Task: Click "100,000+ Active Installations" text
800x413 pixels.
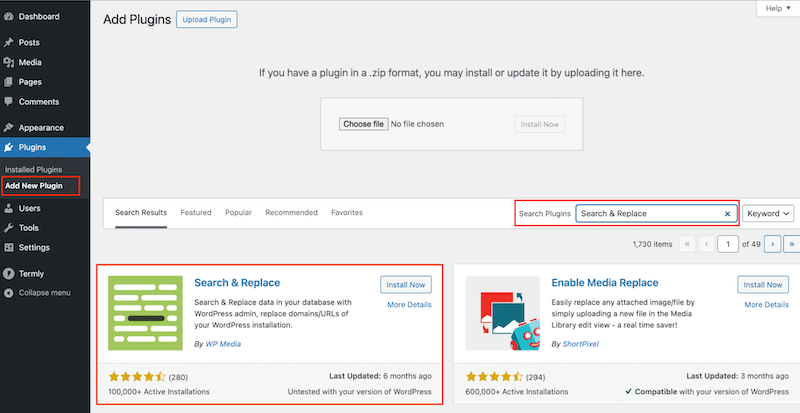Action: click(x=159, y=392)
